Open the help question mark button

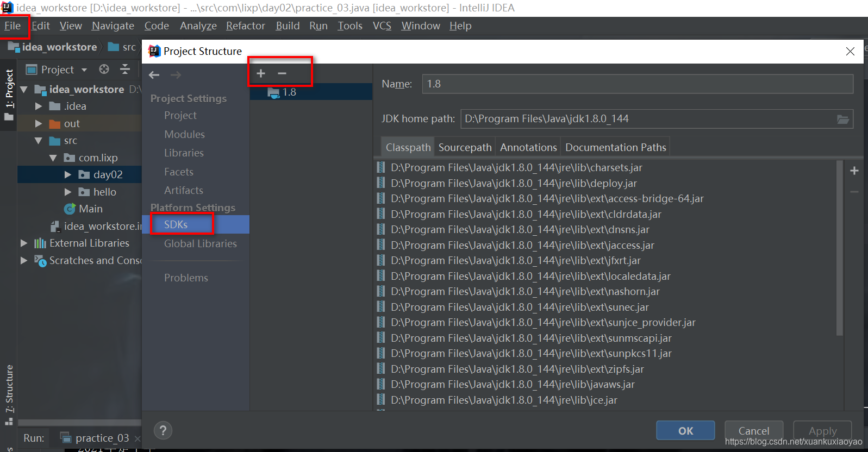(x=163, y=431)
